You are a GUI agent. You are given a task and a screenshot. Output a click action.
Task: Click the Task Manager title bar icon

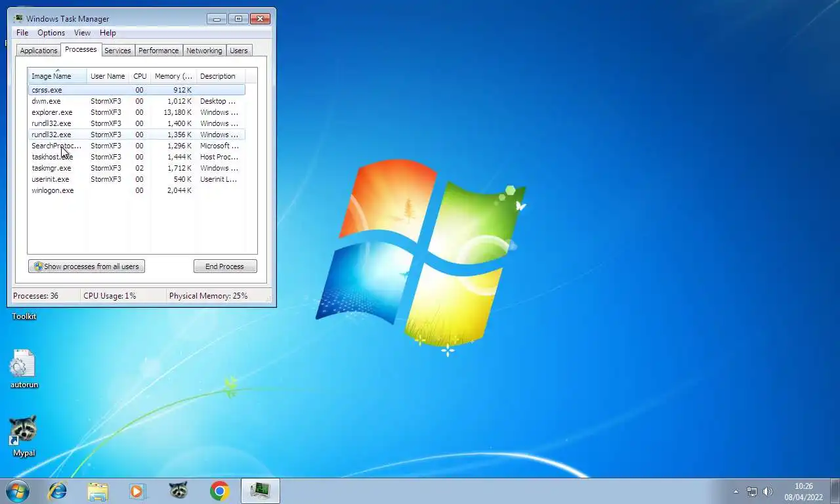point(18,19)
